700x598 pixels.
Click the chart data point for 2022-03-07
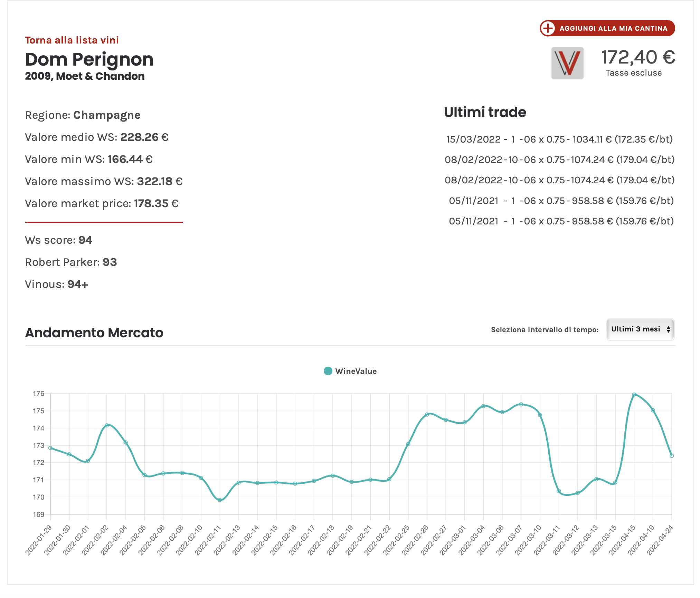pos(521,404)
